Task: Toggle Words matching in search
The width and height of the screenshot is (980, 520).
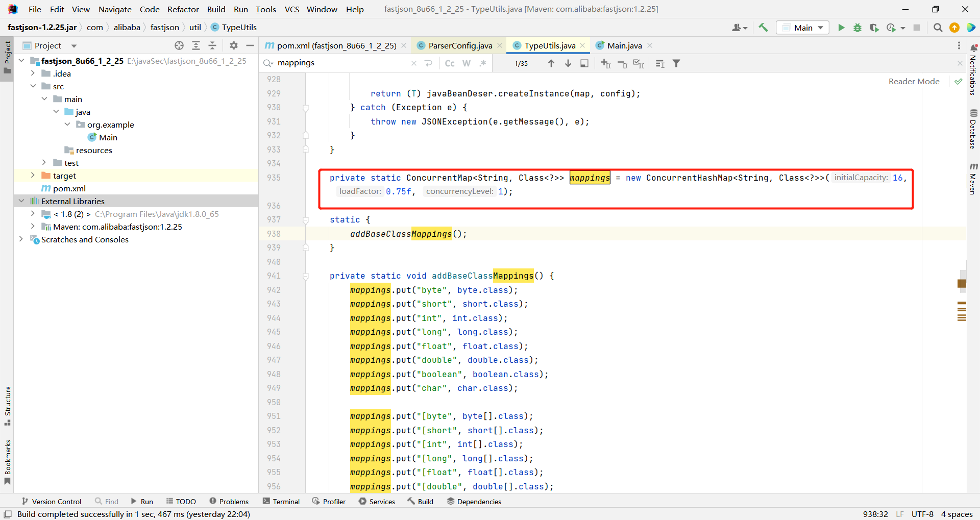Action: 467,63
